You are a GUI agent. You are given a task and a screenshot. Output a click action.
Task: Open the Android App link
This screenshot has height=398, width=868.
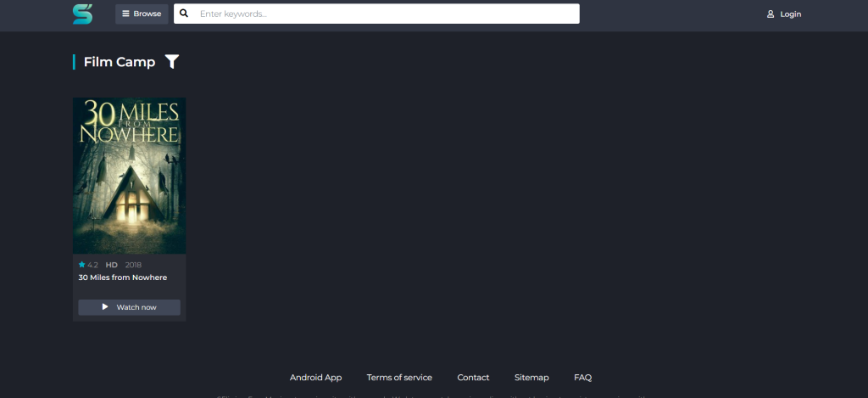316,378
